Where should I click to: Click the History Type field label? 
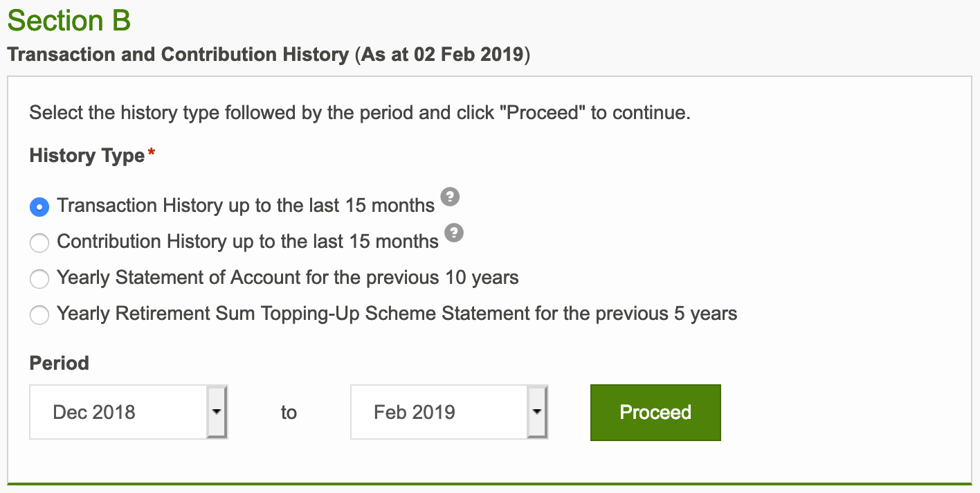[87, 156]
